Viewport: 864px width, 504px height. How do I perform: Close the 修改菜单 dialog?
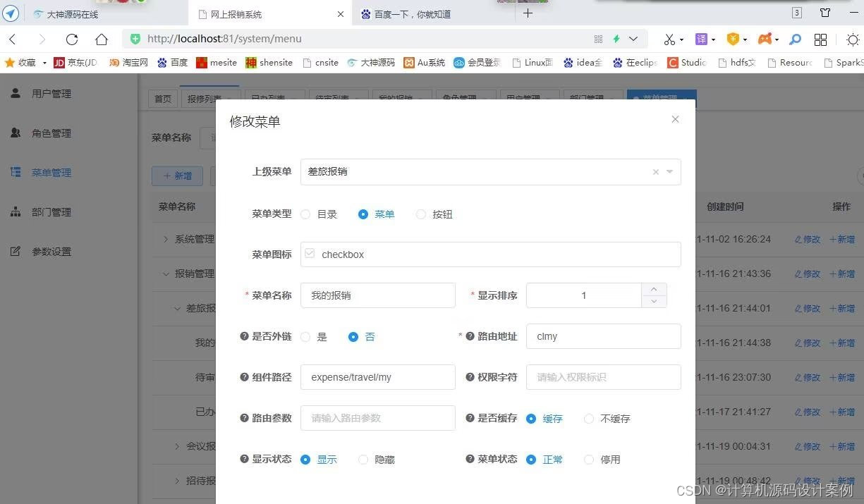click(675, 119)
